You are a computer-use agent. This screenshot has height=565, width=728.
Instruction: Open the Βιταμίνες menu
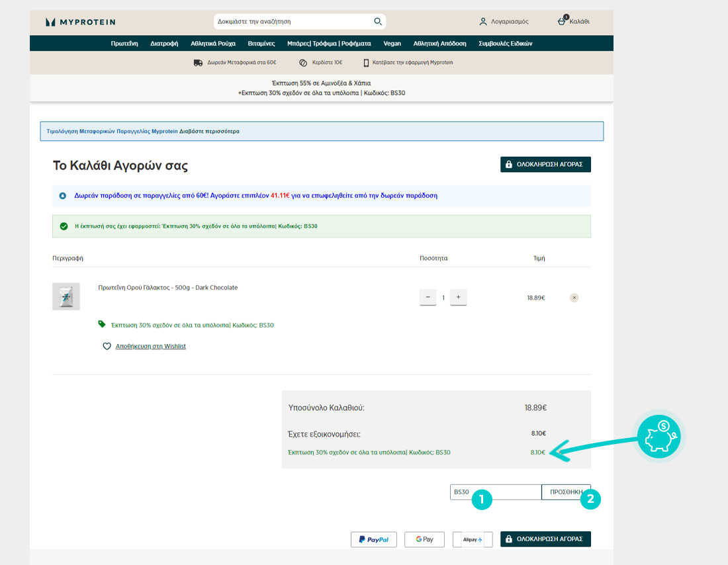coord(261,43)
